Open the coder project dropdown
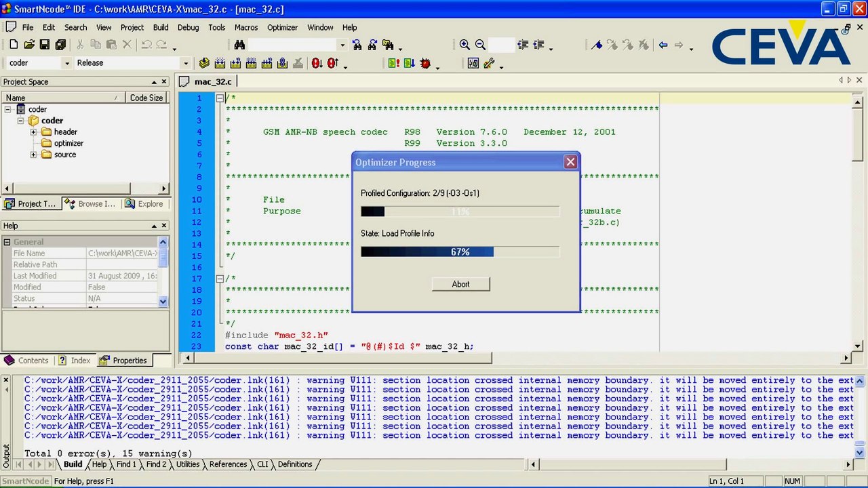 [66, 63]
